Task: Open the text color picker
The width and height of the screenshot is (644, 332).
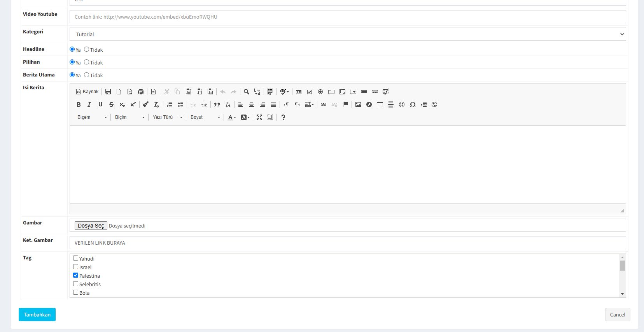Action: (232, 117)
